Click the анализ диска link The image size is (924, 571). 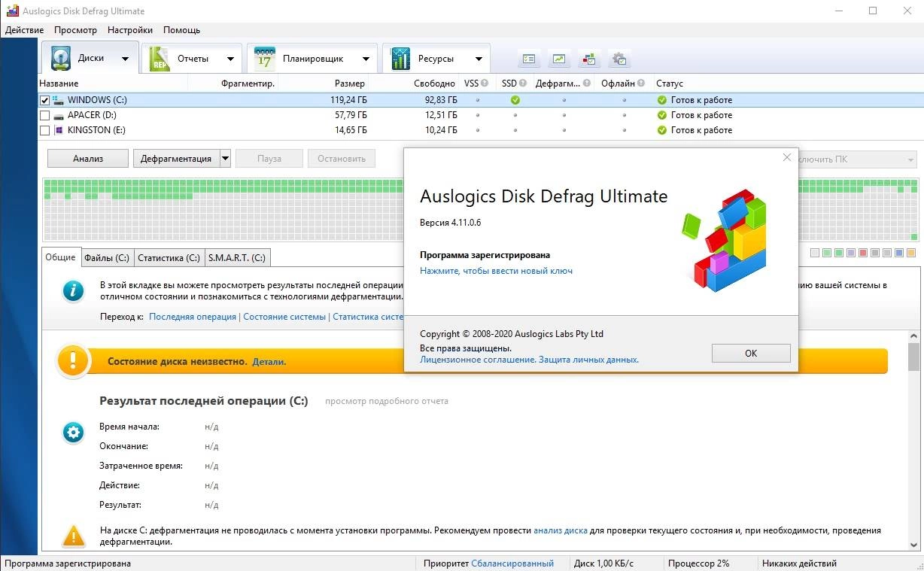click(561, 530)
